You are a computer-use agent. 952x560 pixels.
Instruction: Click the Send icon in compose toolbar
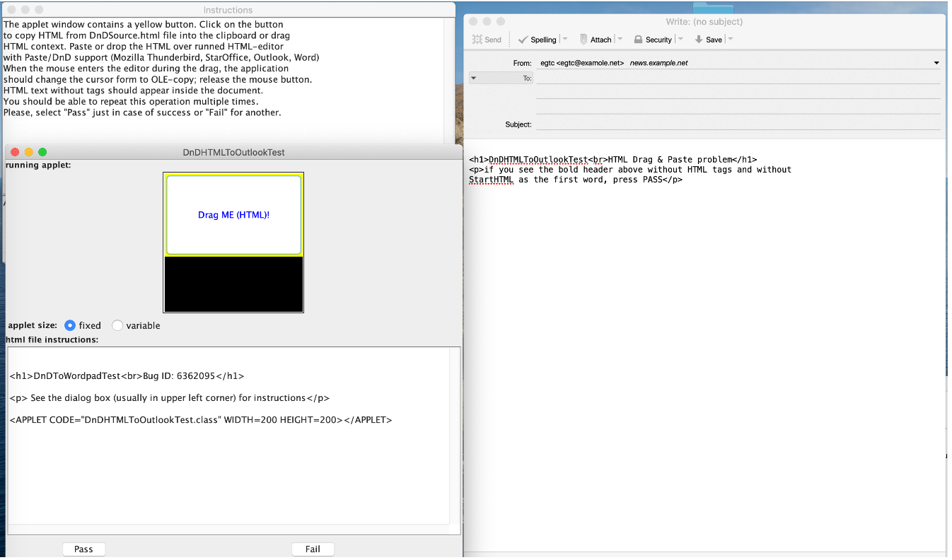[479, 40]
